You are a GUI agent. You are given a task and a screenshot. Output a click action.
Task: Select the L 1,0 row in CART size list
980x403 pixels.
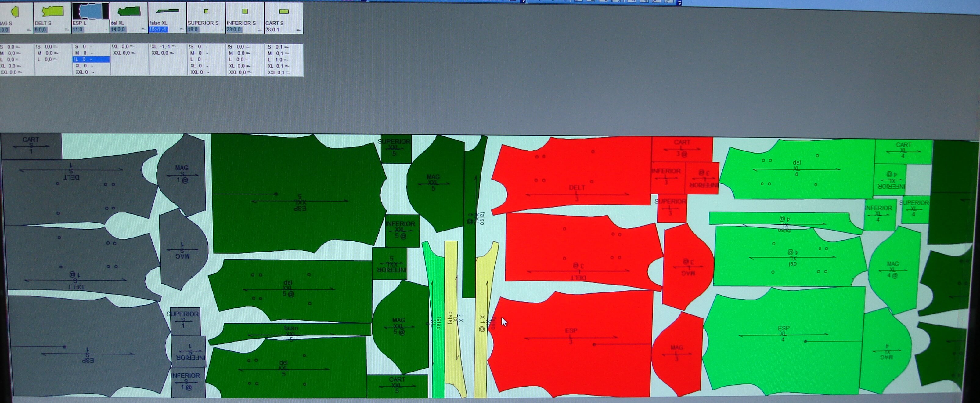(278, 60)
